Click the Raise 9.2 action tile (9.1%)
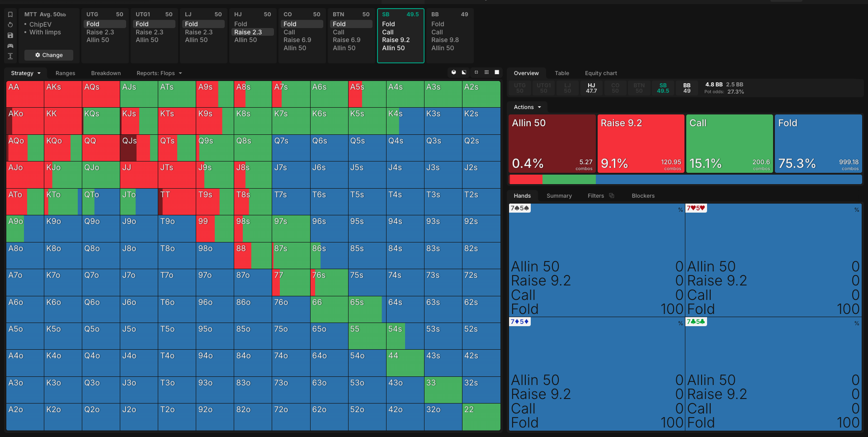Viewport: 868px width, 437px height. (641, 143)
